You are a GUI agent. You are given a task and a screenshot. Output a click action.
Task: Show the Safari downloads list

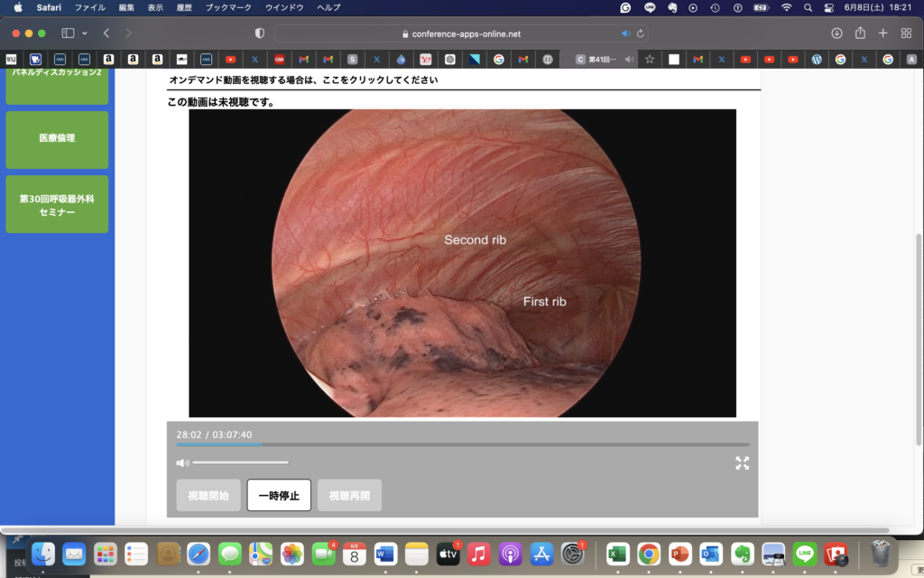[836, 33]
